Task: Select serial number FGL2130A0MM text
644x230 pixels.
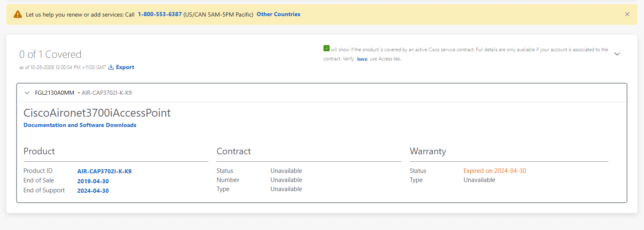Action: click(55, 93)
